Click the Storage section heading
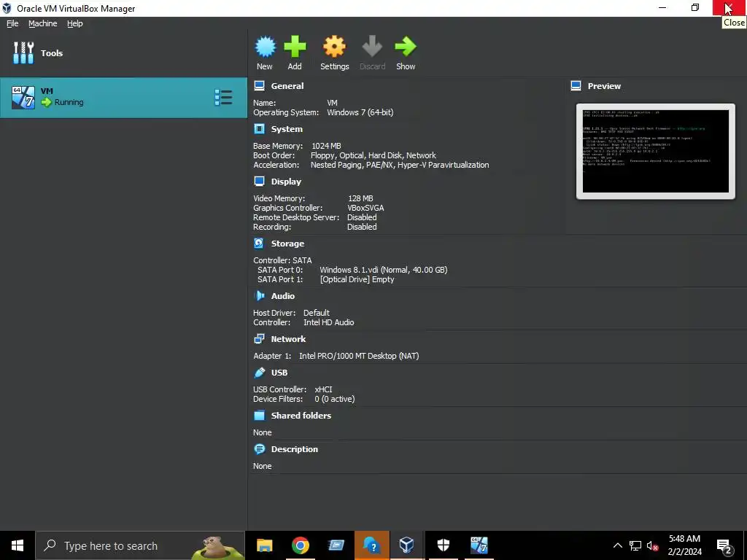747x560 pixels. click(287, 244)
